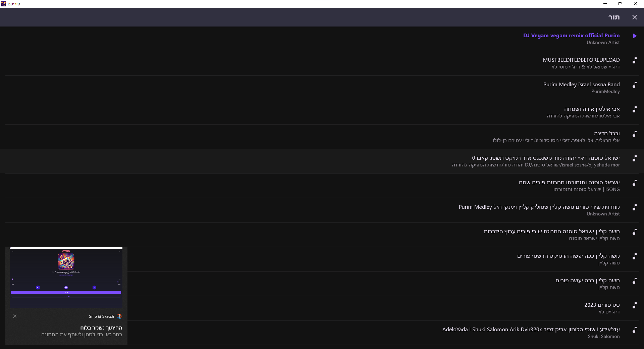This screenshot has width=644, height=349.
Task: Click music note beside AdeloYada Shuki Salomon track
Action: point(635,330)
